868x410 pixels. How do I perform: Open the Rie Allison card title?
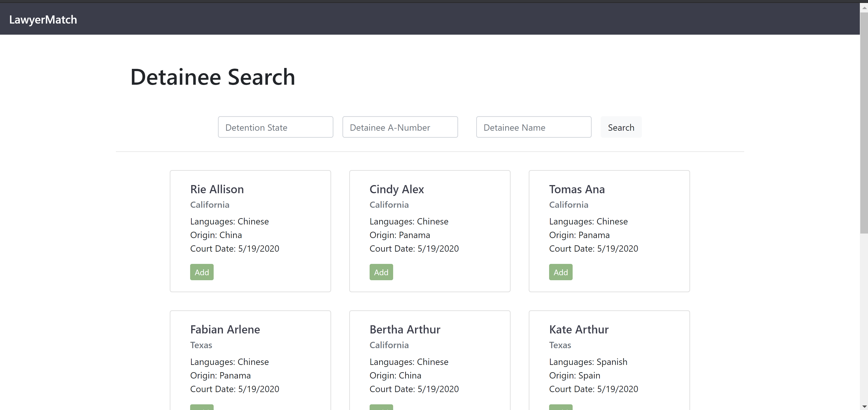tap(217, 189)
